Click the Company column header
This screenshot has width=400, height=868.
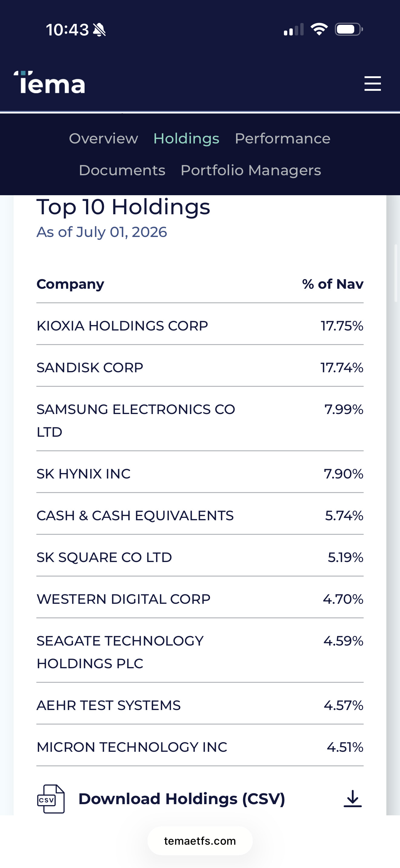click(70, 284)
